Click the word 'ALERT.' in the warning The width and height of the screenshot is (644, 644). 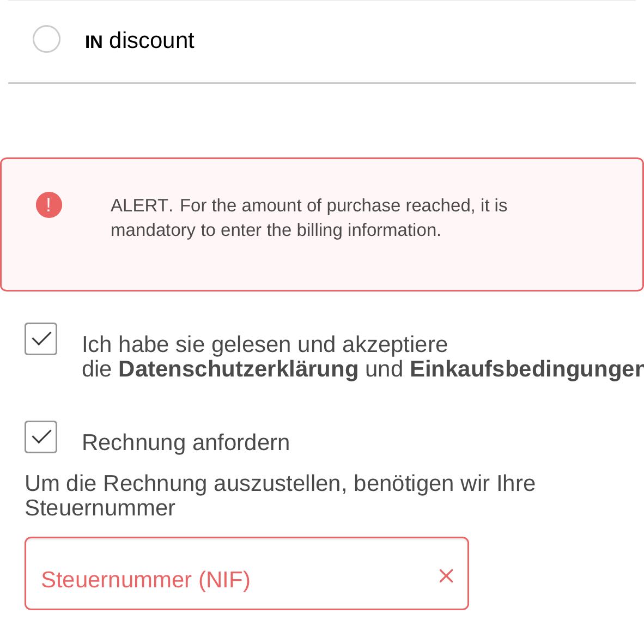[x=142, y=205]
